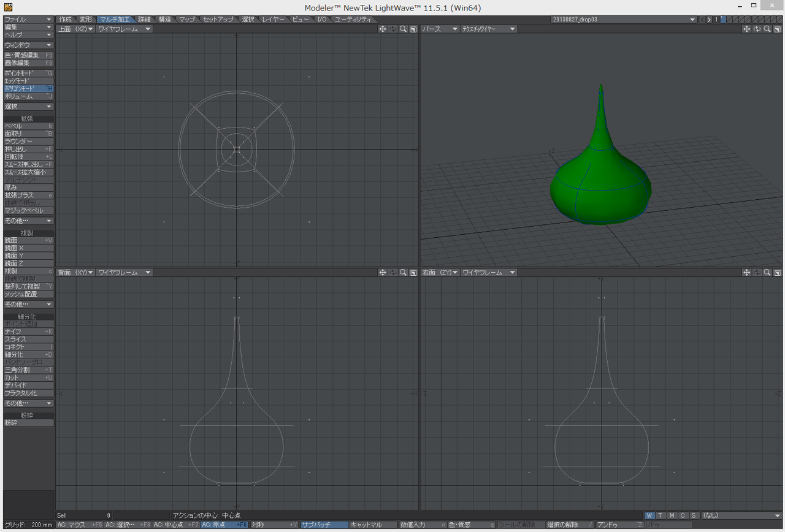Click the pan icon in the right (ZY) viewport
Screen dimensions: 785x532
746,273
